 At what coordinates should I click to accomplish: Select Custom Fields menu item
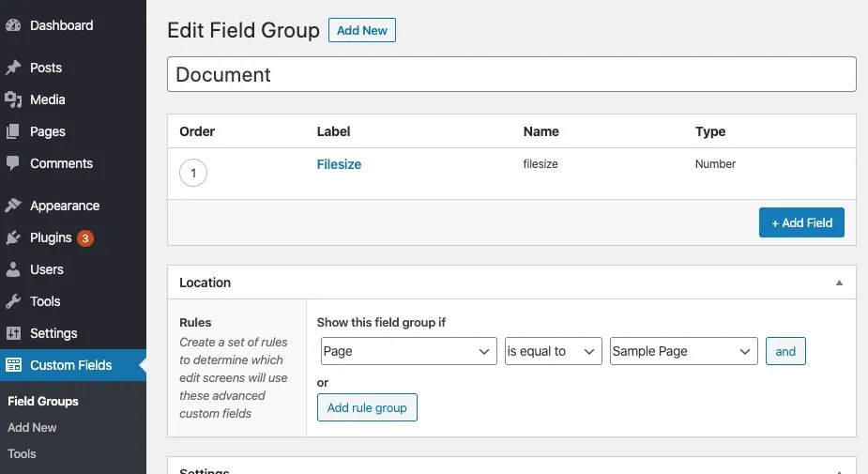(x=73, y=365)
